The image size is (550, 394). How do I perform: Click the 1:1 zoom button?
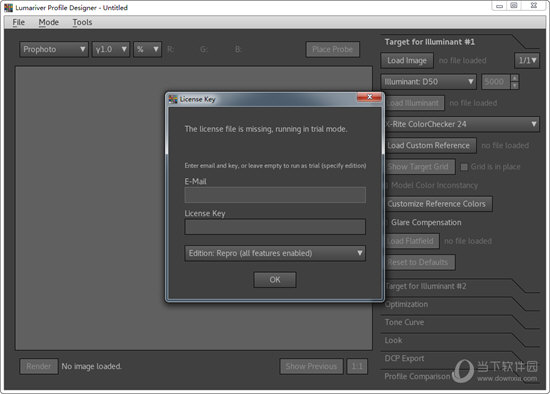[357, 367]
